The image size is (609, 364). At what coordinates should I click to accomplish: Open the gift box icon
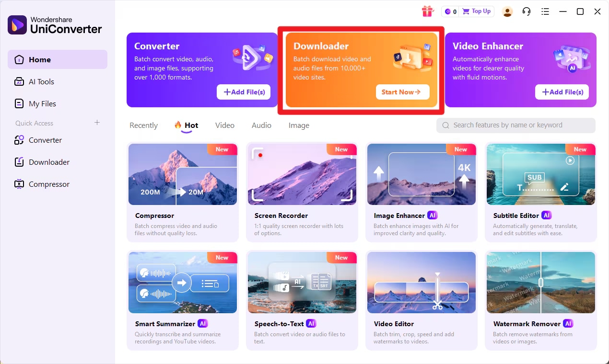click(x=427, y=11)
